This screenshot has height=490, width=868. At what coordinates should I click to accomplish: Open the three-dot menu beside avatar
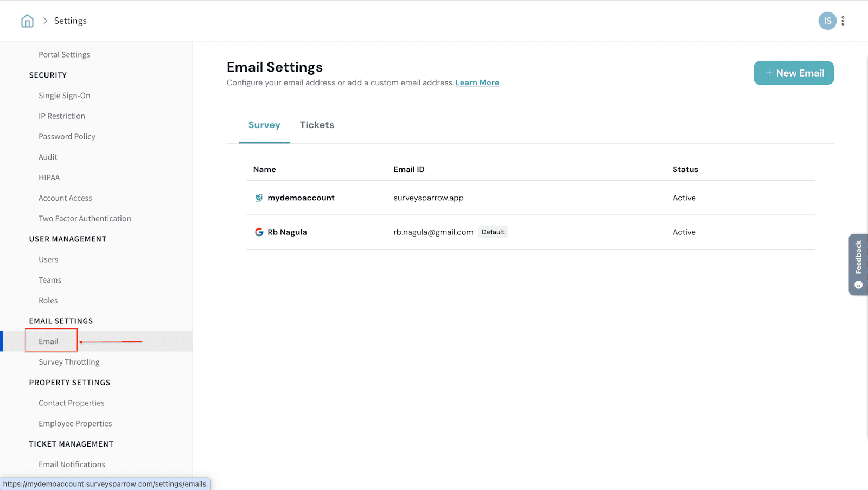point(843,21)
